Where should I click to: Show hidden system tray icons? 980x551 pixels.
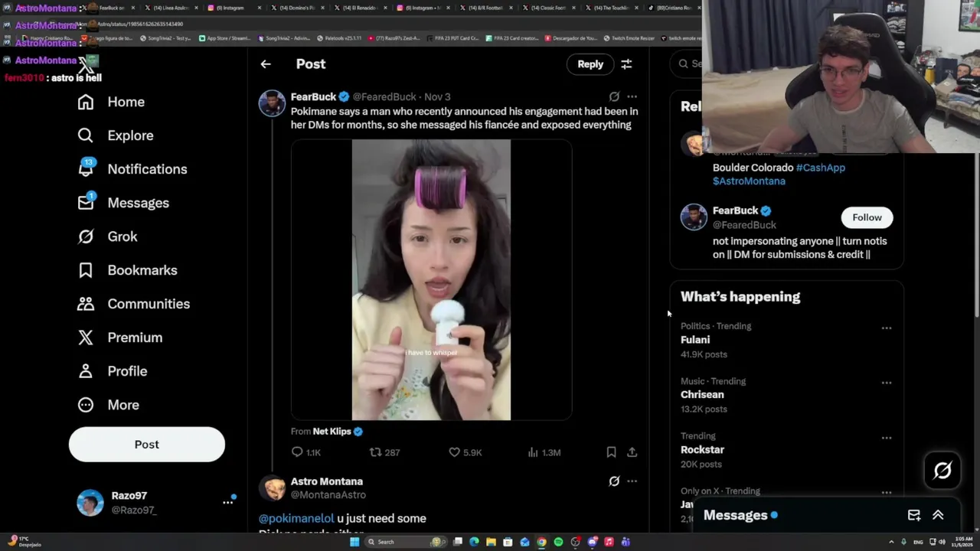pos(891,542)
